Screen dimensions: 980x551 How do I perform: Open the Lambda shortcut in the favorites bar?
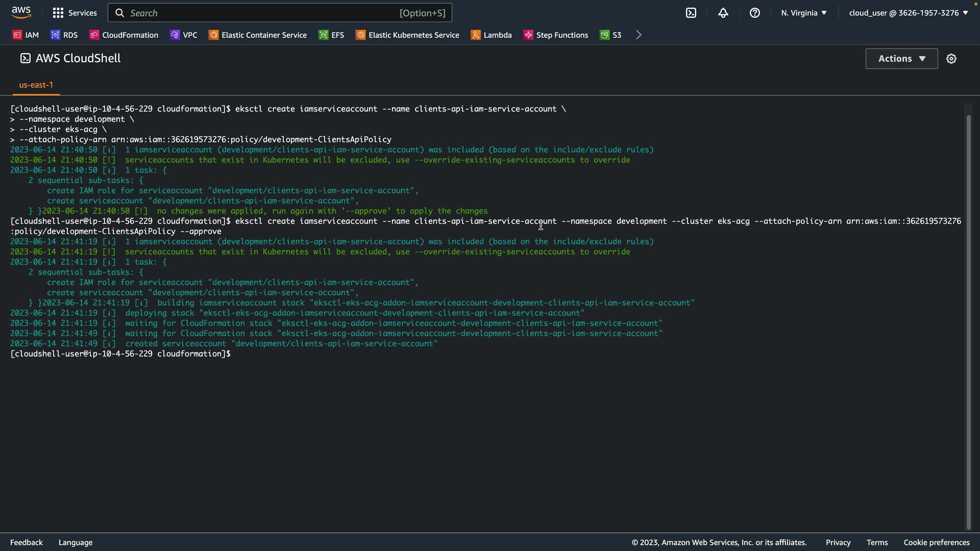[491, 35]
